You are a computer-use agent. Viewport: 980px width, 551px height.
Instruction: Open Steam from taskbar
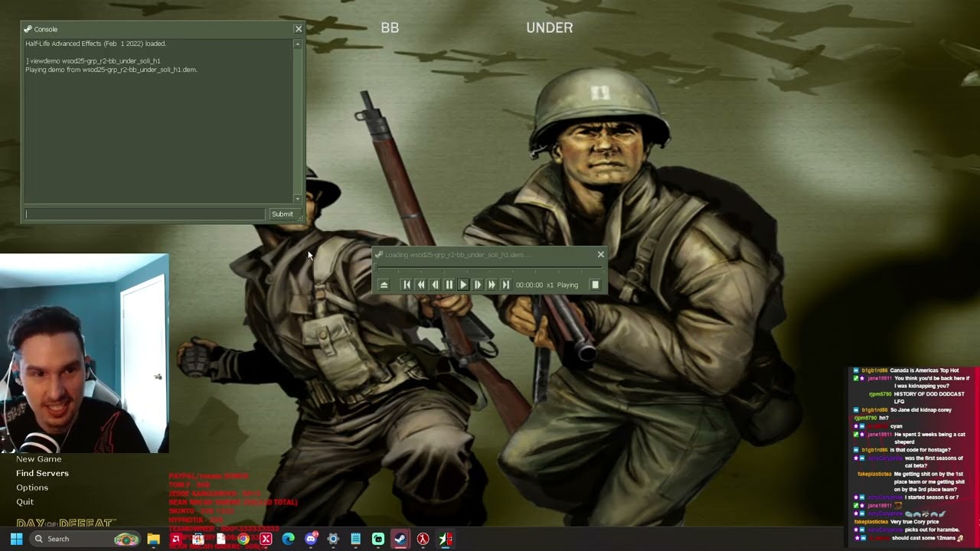tap(400, 539)
